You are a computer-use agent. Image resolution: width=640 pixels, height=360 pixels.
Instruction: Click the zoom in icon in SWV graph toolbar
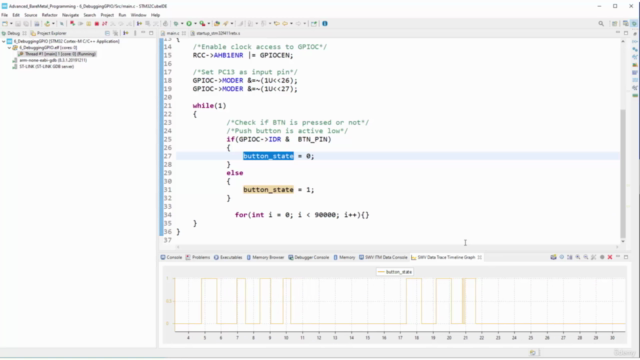point(578,257)
